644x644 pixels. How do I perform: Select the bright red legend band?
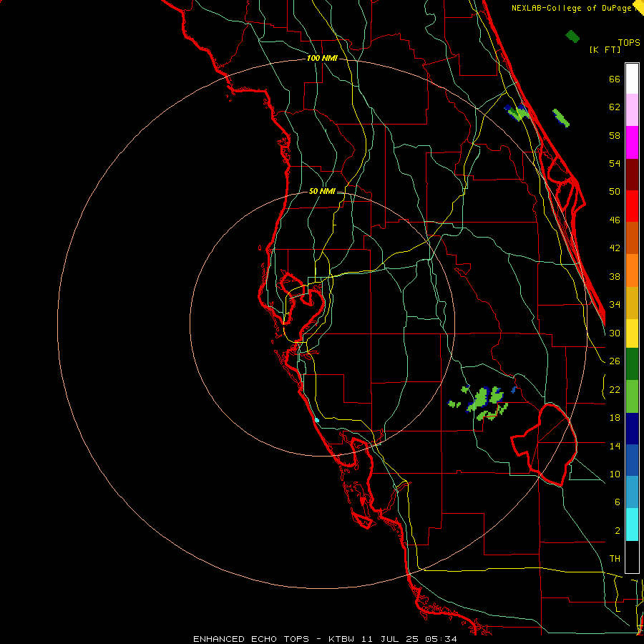(x=632, y=206)
